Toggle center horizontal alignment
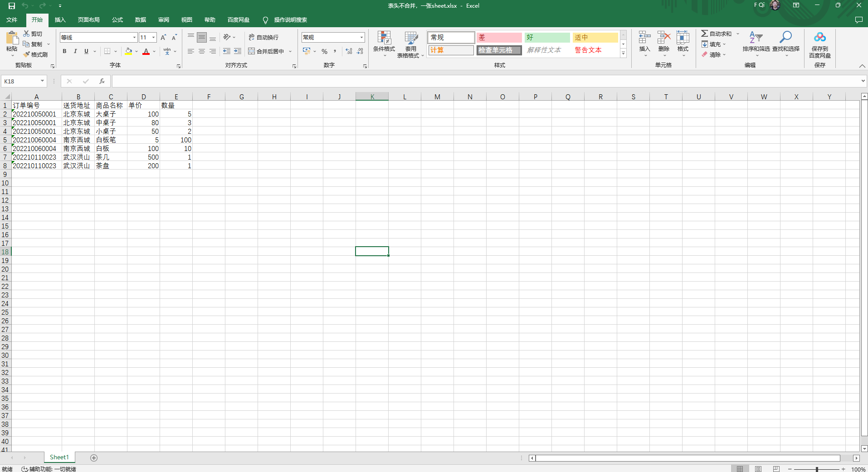 click(x=202, y=51)
